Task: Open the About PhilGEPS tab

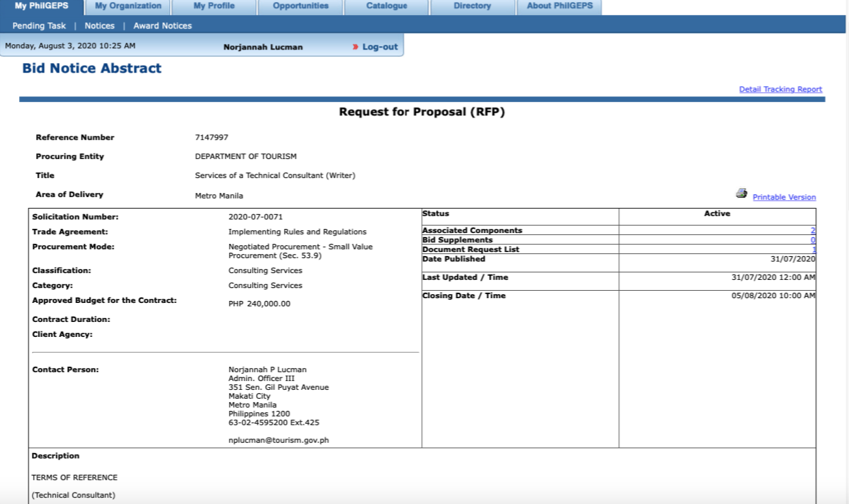Action: (560, 5)
